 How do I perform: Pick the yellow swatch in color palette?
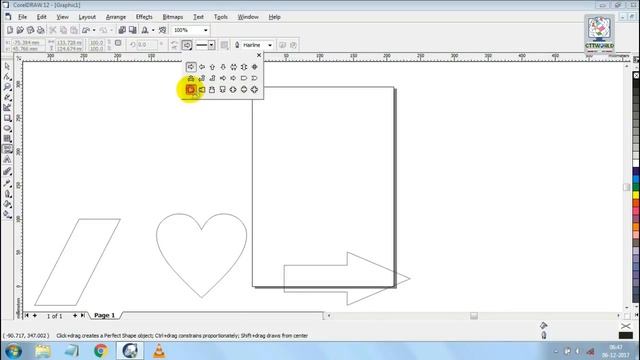pyautogui.click(x=636, y=195)
